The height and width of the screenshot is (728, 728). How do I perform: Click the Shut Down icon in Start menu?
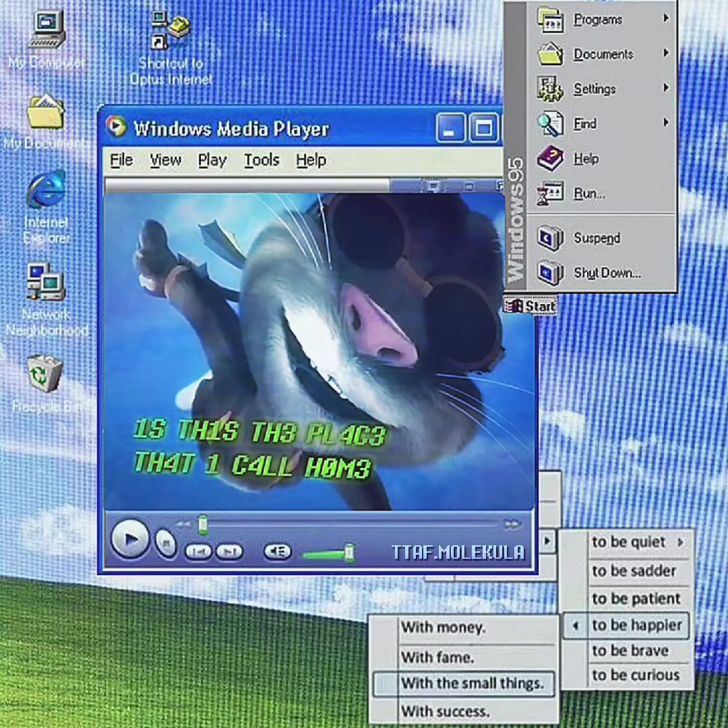point(550,272)
